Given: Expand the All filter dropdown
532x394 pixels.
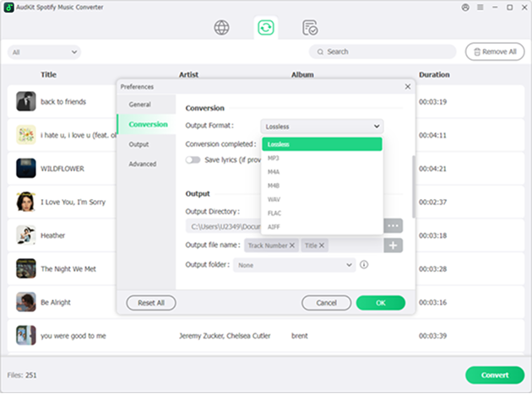Looking at the screenshot, I should click(44, 52).
